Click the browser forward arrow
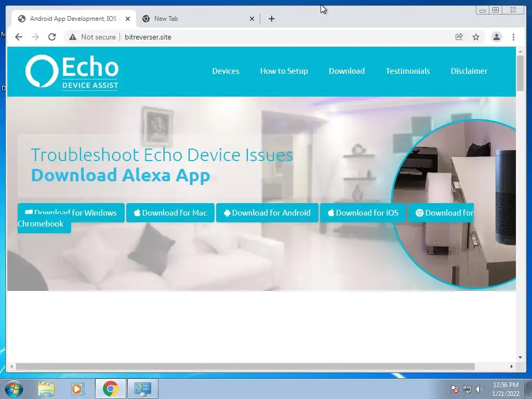 (35, 37)
